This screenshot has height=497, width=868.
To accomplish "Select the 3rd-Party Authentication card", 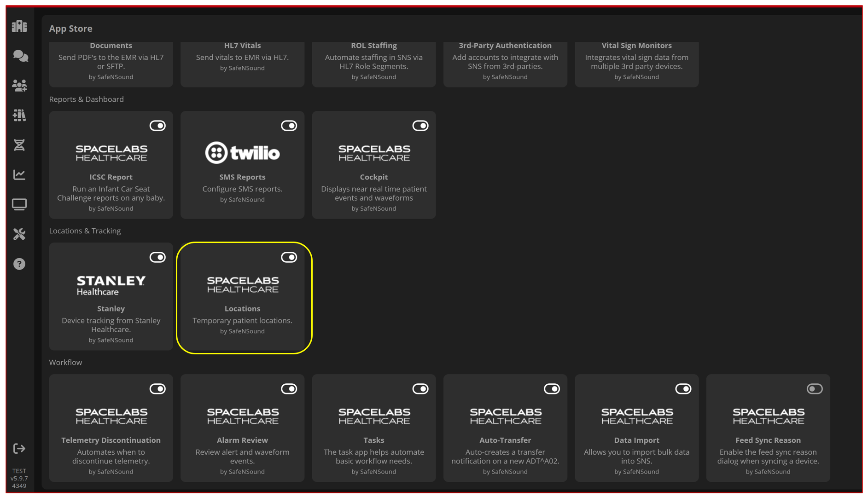I will tap(506, 64).
